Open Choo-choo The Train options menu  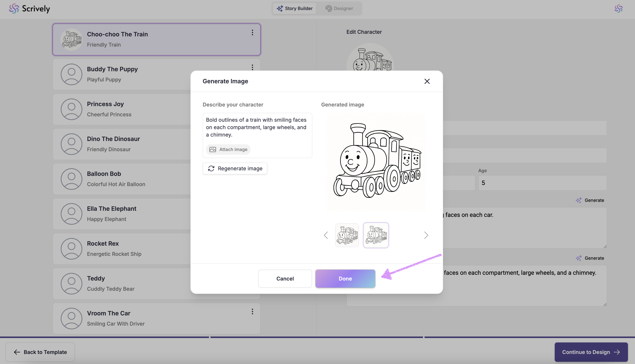click(x=252, y=32)
